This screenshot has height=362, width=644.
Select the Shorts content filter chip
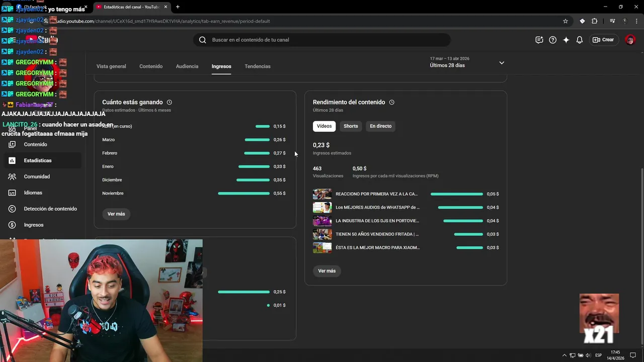[x=351, y=126]
